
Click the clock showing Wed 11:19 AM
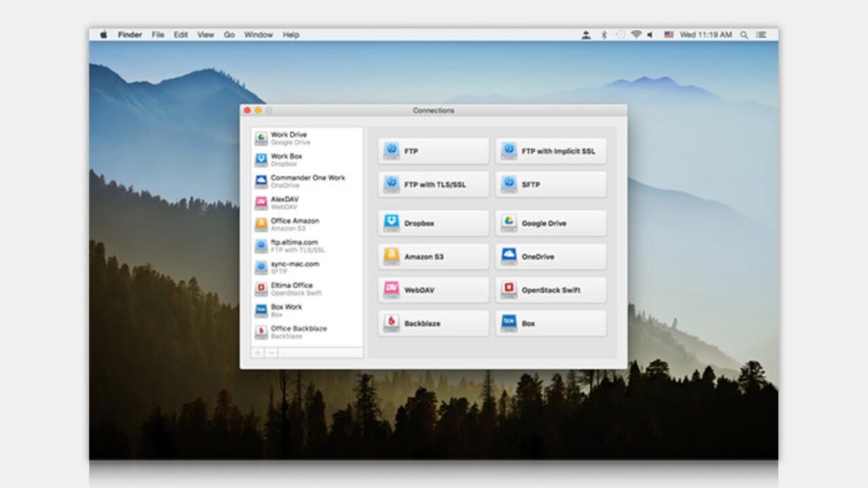pos(706,35)
